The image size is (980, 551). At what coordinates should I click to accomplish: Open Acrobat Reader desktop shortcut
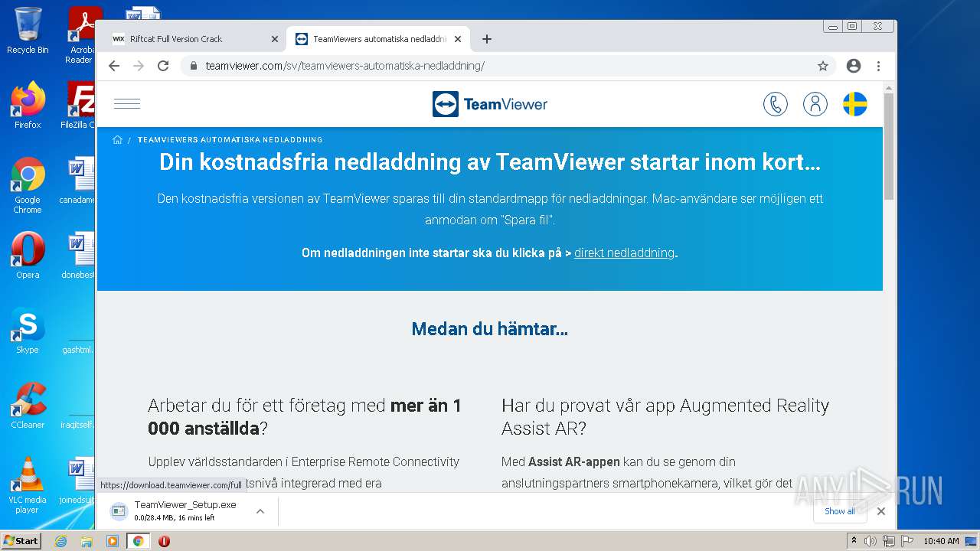[80, 35]
